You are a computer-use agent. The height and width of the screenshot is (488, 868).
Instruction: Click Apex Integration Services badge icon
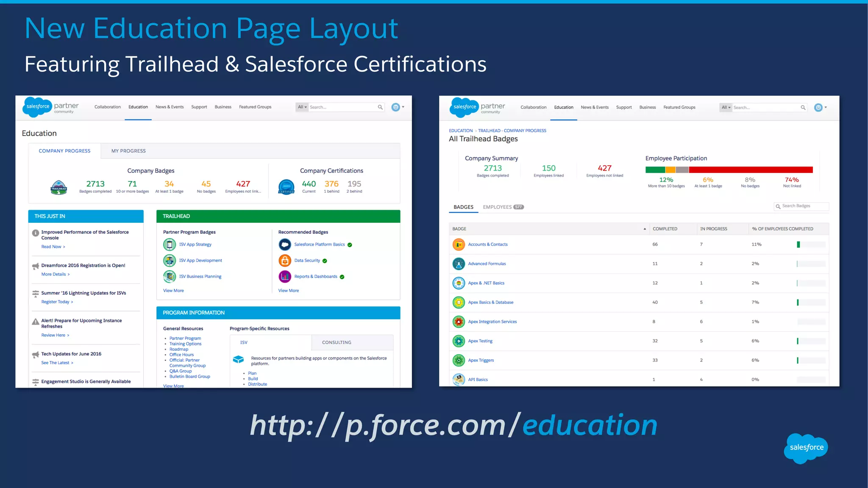[x=459, y=322]
